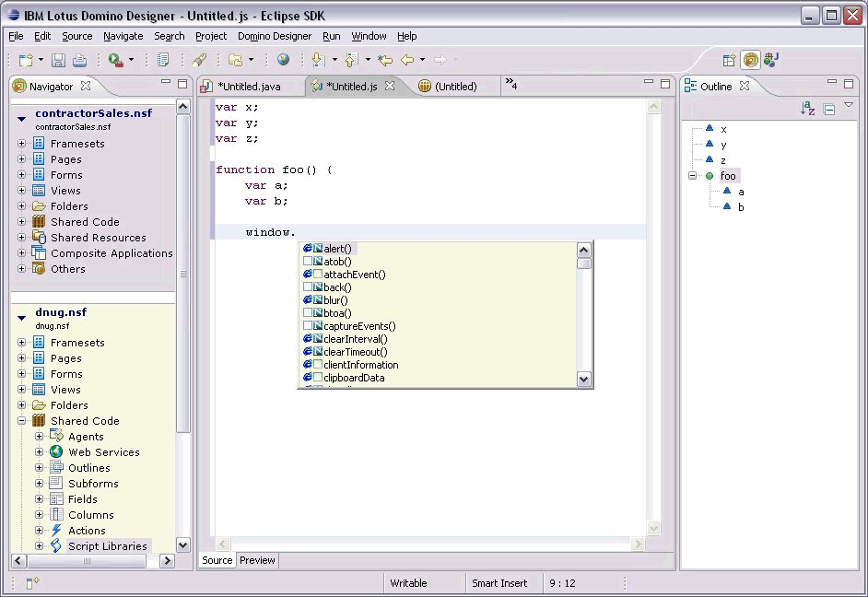Image resolution: width=868 pixels, height=597 pixels.
Task: Click the Collapse All icon in Outline
Action: 829,109
